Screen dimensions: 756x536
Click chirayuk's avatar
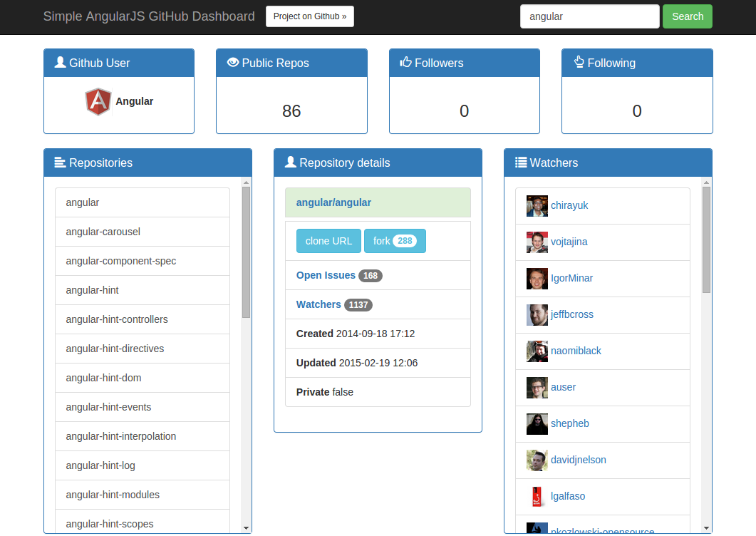point(537,206)
